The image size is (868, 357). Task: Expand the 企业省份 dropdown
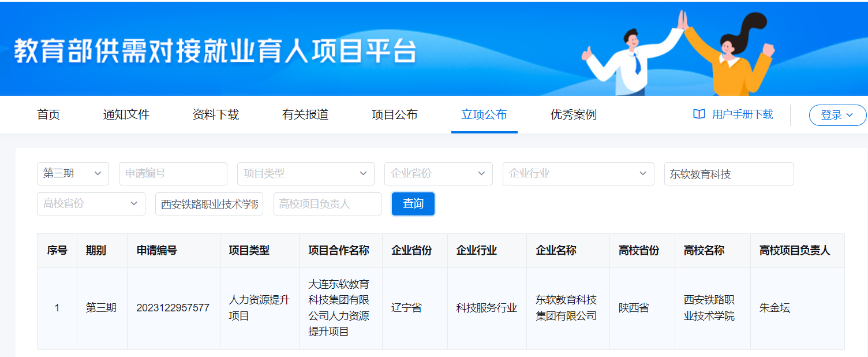click(438, 174)
